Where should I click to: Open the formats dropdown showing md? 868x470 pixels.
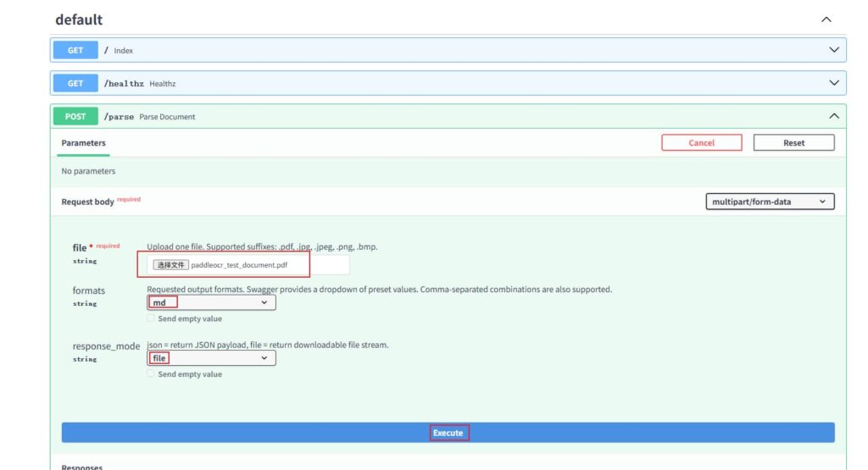pyautogui.click(x=211, y=302)
